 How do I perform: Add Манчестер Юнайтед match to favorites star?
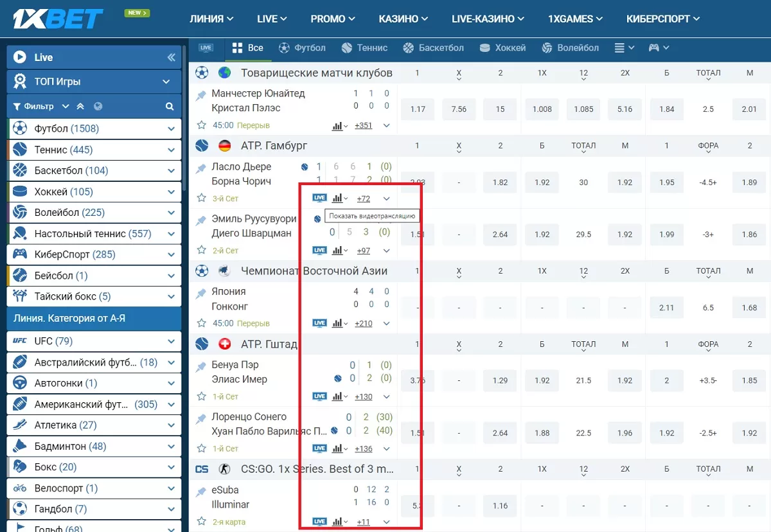(x=202, y=125)
